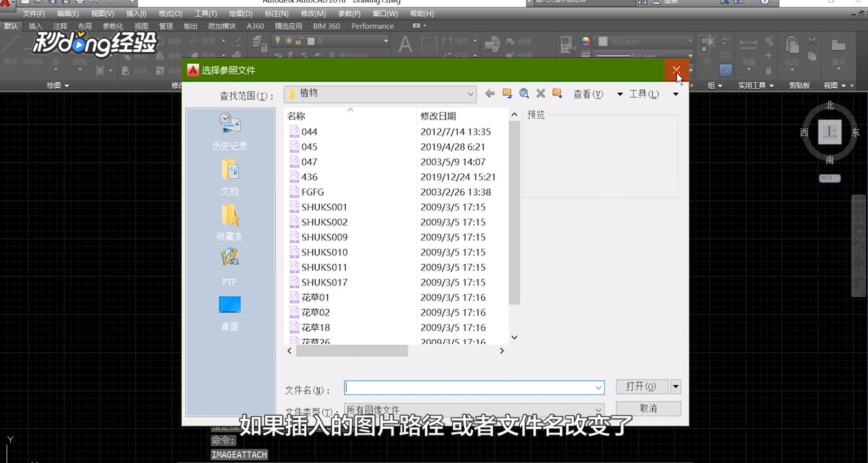Open the File (文件) menu
The width and height of the screenshot is (868, 463).
pyautogui.click(x=33, y=14)
